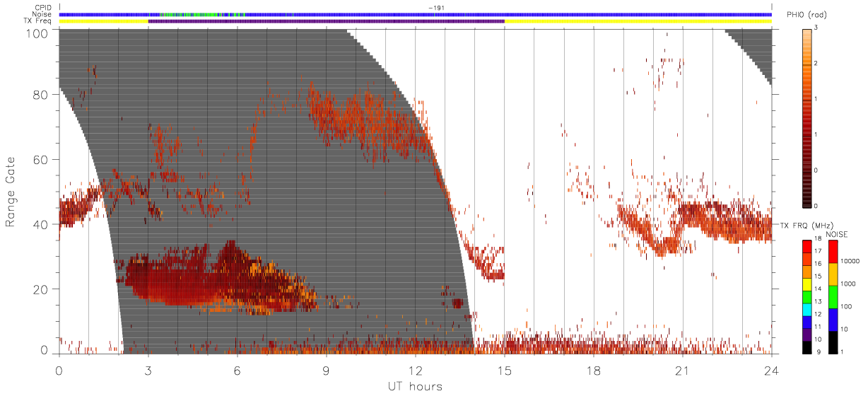Click the "24" tick on UT hours axis
868x401 pixels.
point(771,369)
